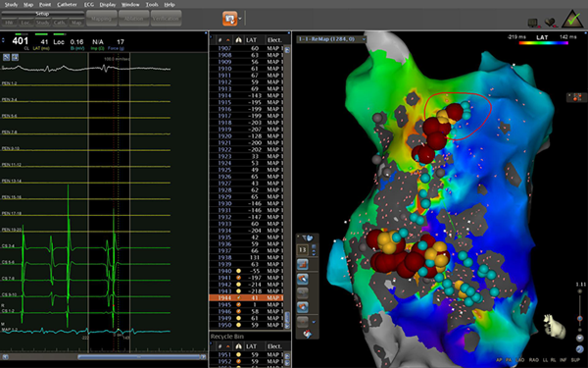Click the first blue ECG window tool icon

point(7,57)
